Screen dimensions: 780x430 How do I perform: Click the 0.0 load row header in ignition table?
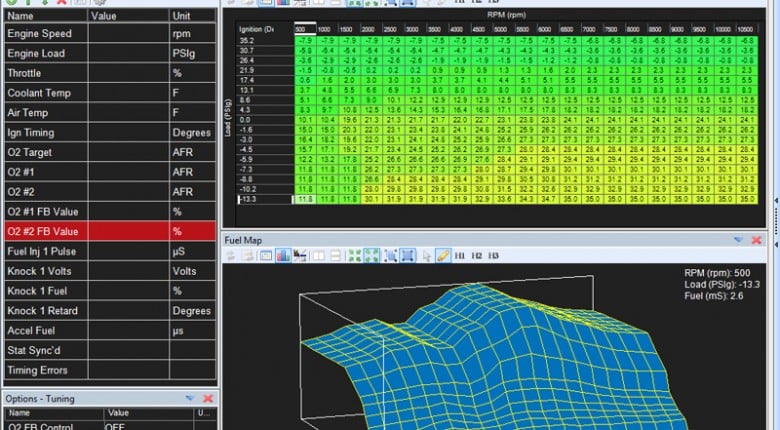[266, 120]
